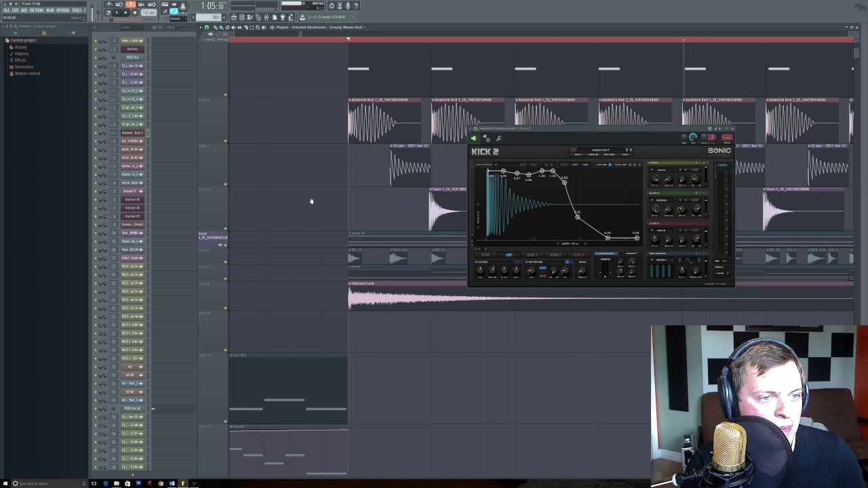Screen dimensions: 868x488
Task: Open the EDIT menu
Action: point(15,10)
